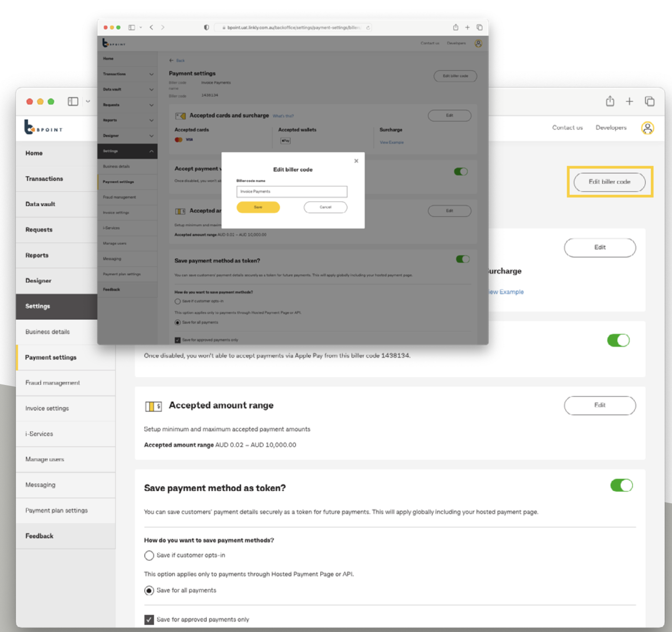The width and height of the screenshot is (672, 632).
Task: Click the VISA accepted card icon
Action: [x=189, y=139]
